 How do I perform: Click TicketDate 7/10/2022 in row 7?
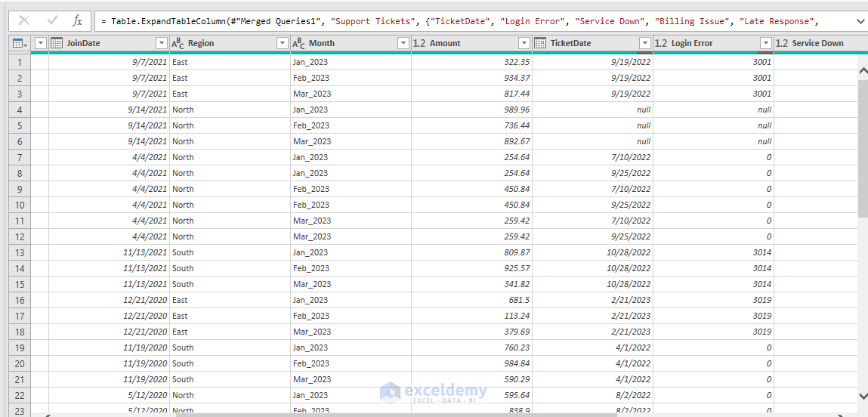click(x=592, y=157)
